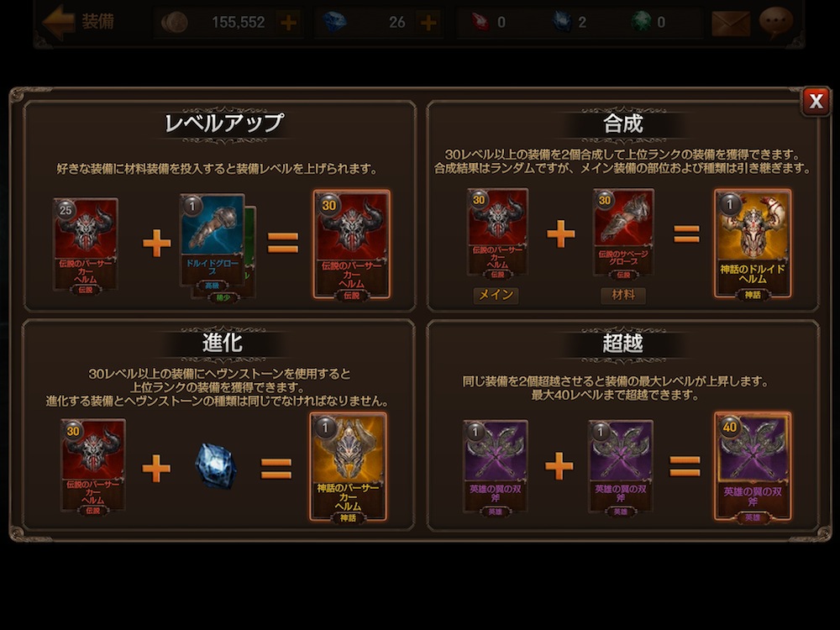Screen dimensions: 840x630
Task: Click the 材料 label under the gloves
Action: pos(623,295)
